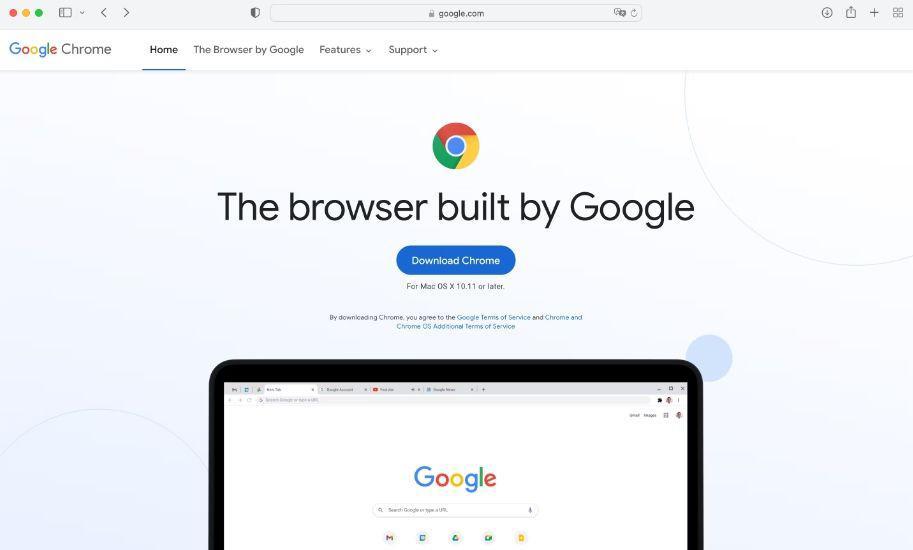Go back with the left arrow
The image size is (913, 550).
(104, 12)
